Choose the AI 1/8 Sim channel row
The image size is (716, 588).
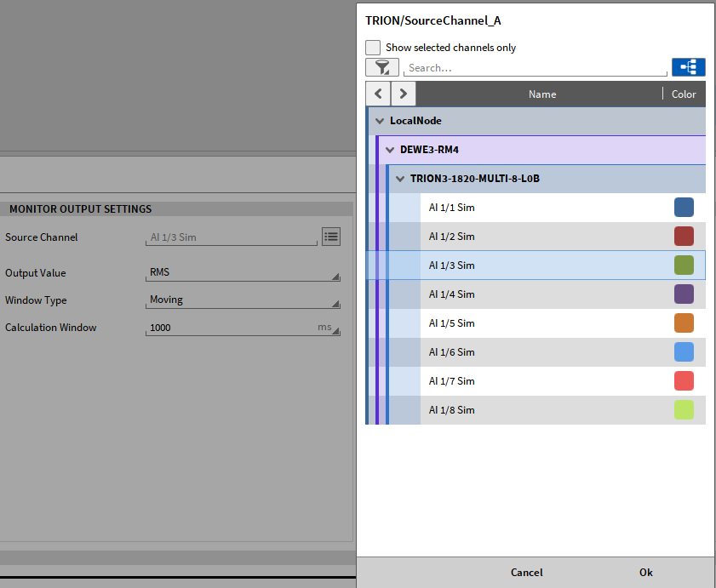click(x=451, y=410)
